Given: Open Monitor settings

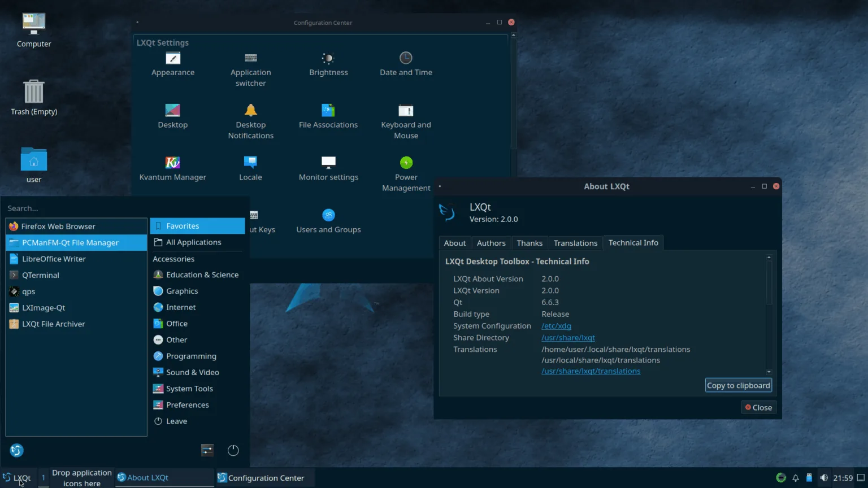Looking at the screenshot, I should [328, 167].
